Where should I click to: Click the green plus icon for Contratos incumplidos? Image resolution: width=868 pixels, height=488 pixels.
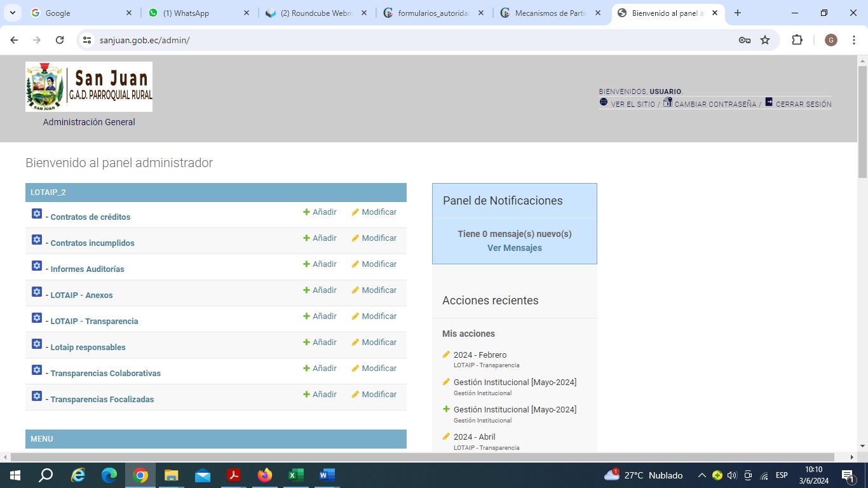point(306,238)
